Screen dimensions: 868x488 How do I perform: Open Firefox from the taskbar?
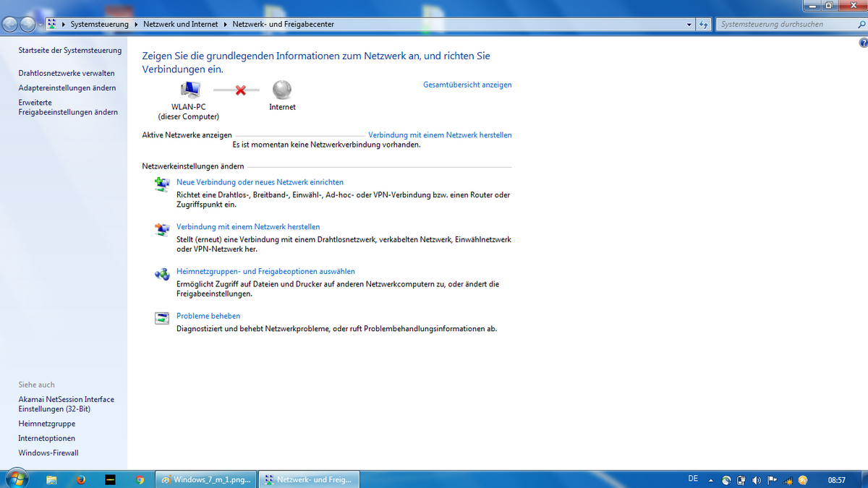point(81,479)
